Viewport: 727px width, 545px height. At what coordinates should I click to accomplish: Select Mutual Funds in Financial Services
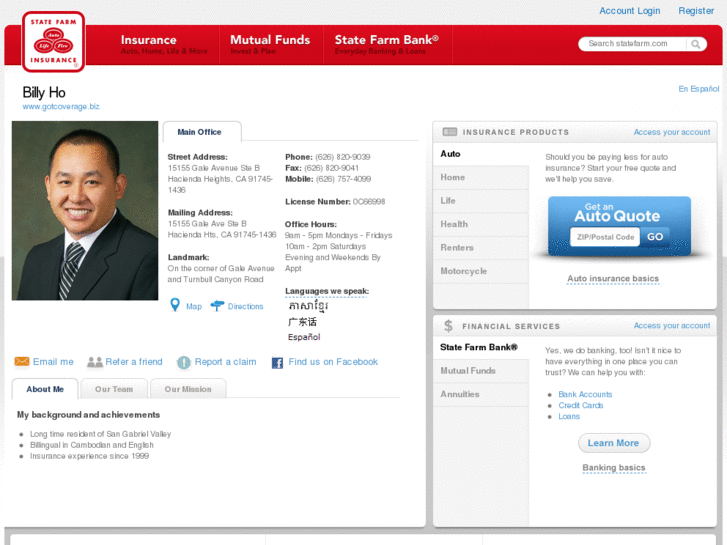pos(481,371)
